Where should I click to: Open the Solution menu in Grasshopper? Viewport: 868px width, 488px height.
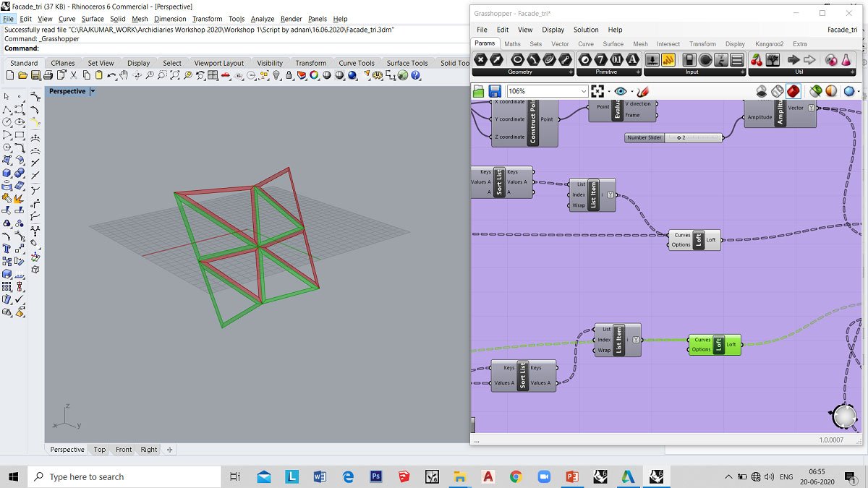coord(585,30)
